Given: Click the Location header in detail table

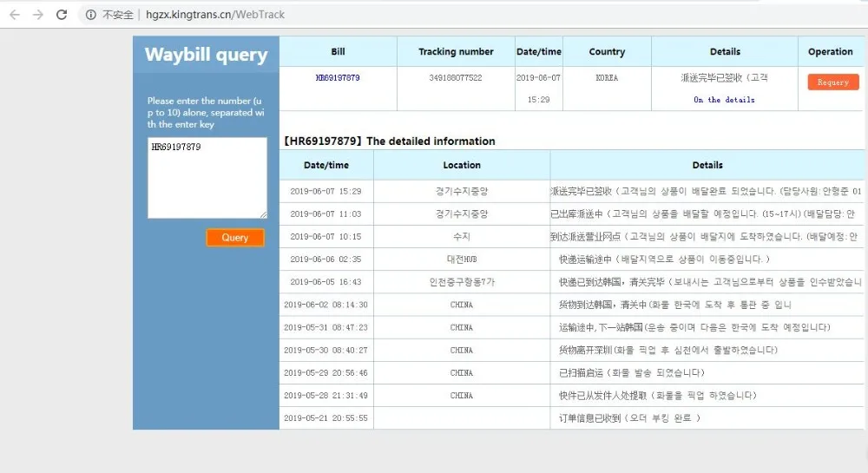Looking at the screenshot, I should pyautogui.click(x=462, y=165).
